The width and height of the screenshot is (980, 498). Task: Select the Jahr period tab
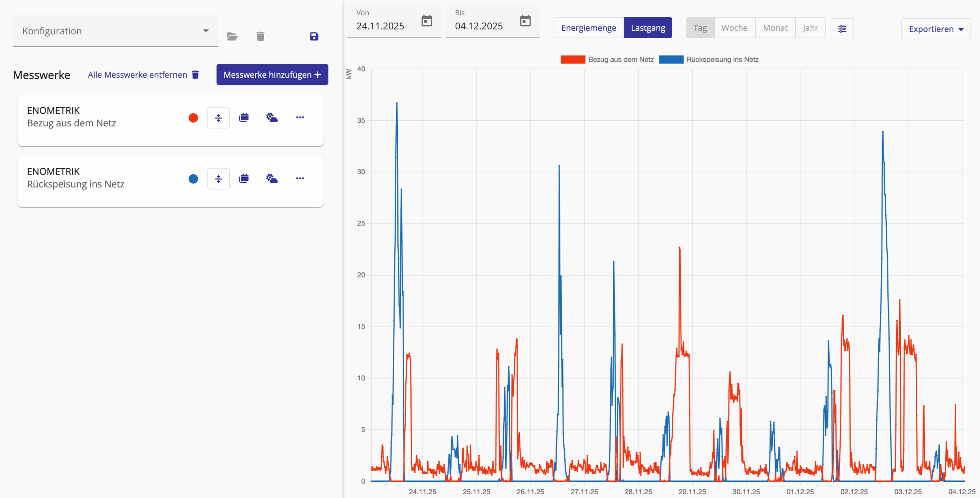click(810, 28)
